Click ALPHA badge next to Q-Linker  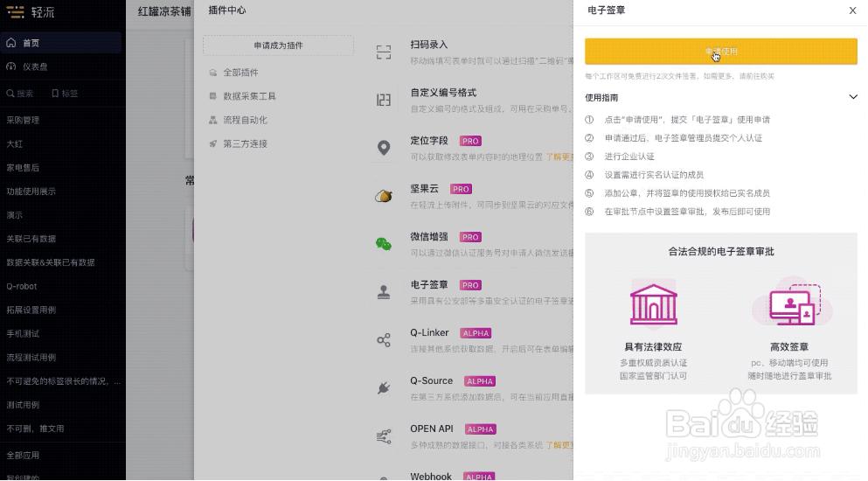(x=476, y=333)
